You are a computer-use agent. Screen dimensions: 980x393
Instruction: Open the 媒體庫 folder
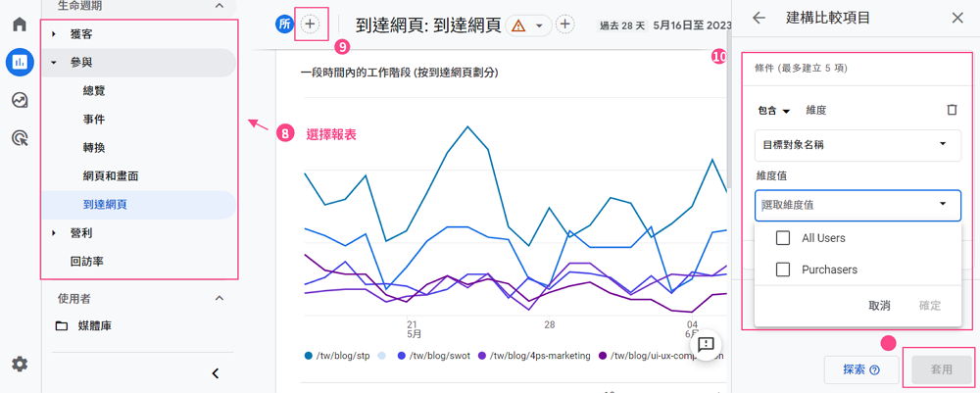(83, 325)
